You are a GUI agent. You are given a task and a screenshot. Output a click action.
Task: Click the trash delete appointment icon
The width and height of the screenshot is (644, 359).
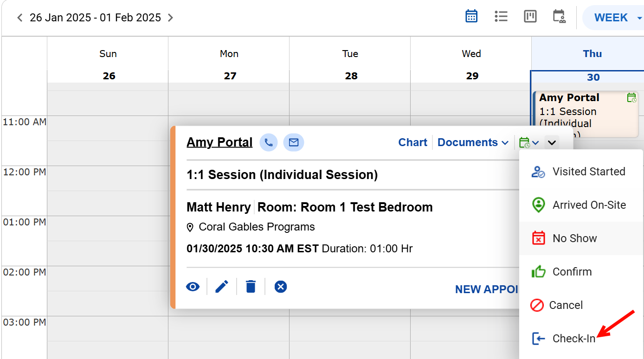(251, 287)
